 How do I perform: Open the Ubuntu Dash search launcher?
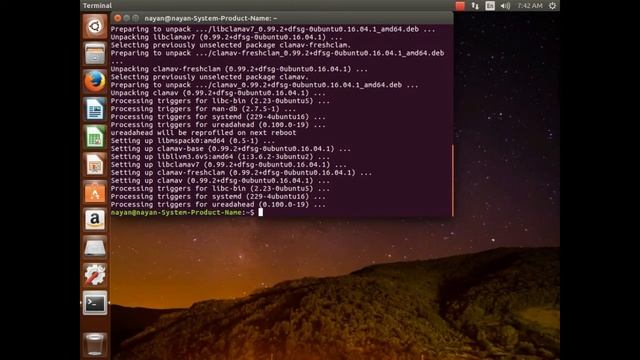[x=95, y=27]
